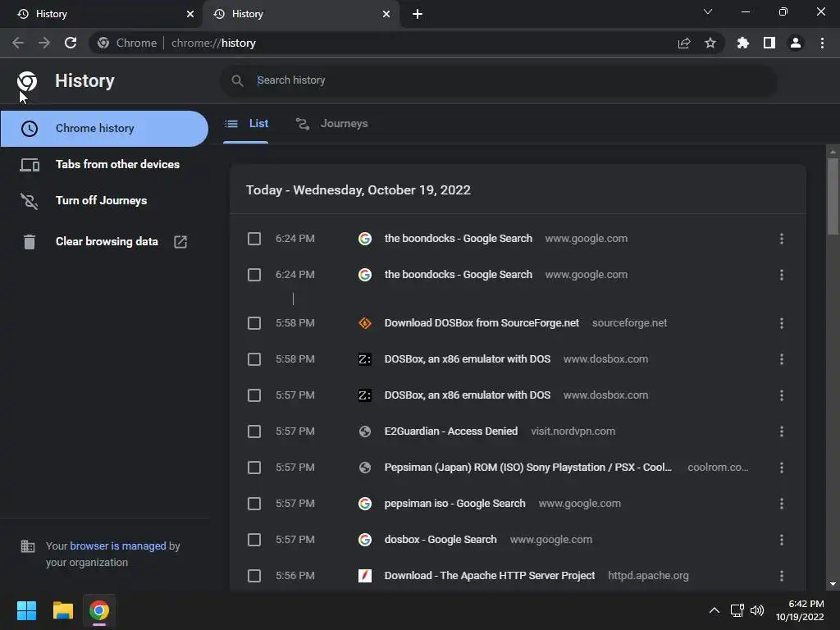This screenshot has height=630, width=840.
Task: Open the Extensions puzzle icon
Action: (743, 43)
